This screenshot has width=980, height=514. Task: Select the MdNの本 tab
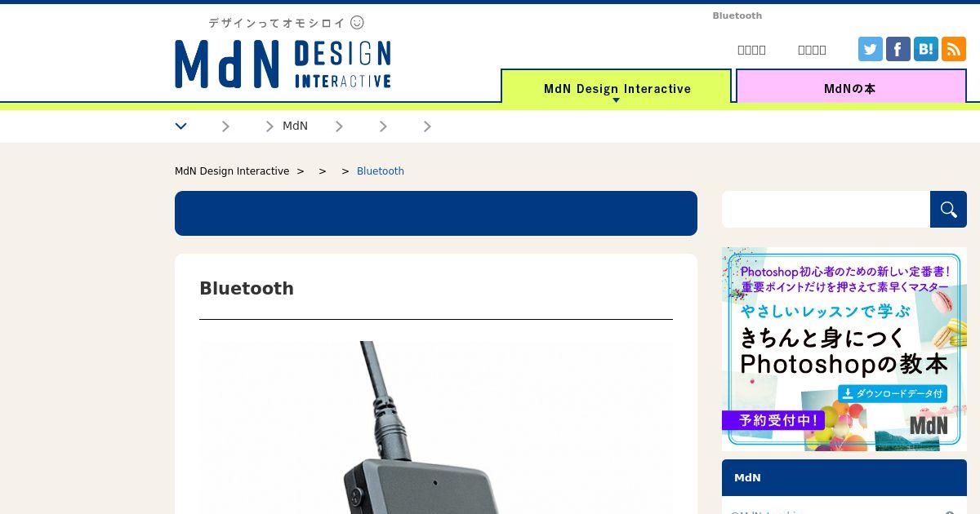pos(850,87)
